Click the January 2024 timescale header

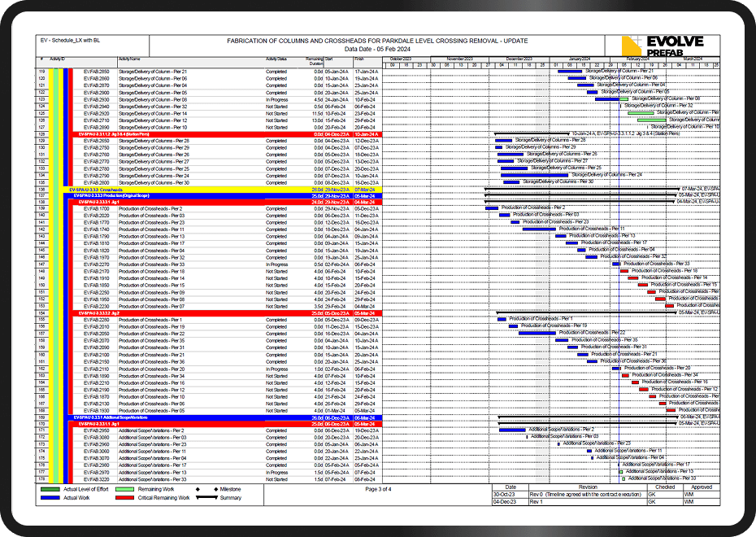coord(579,59)
